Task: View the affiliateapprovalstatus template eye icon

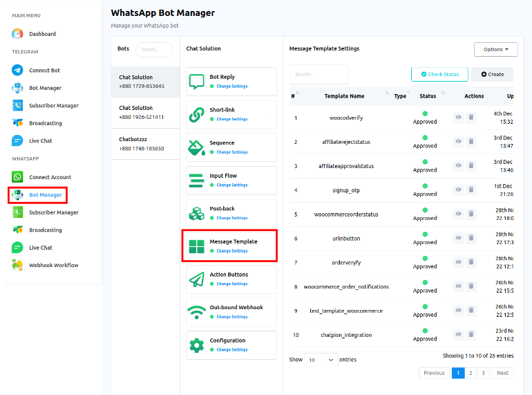Action: click(x=458, y=165)
